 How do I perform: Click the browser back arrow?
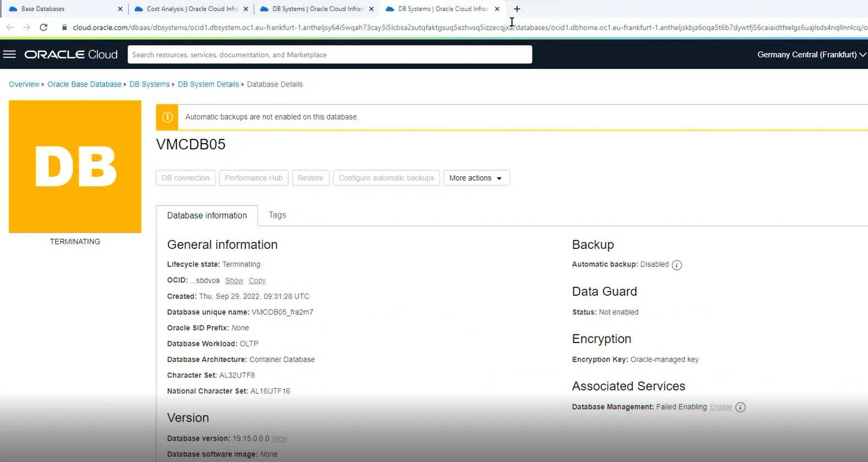[x=10, y=27]
